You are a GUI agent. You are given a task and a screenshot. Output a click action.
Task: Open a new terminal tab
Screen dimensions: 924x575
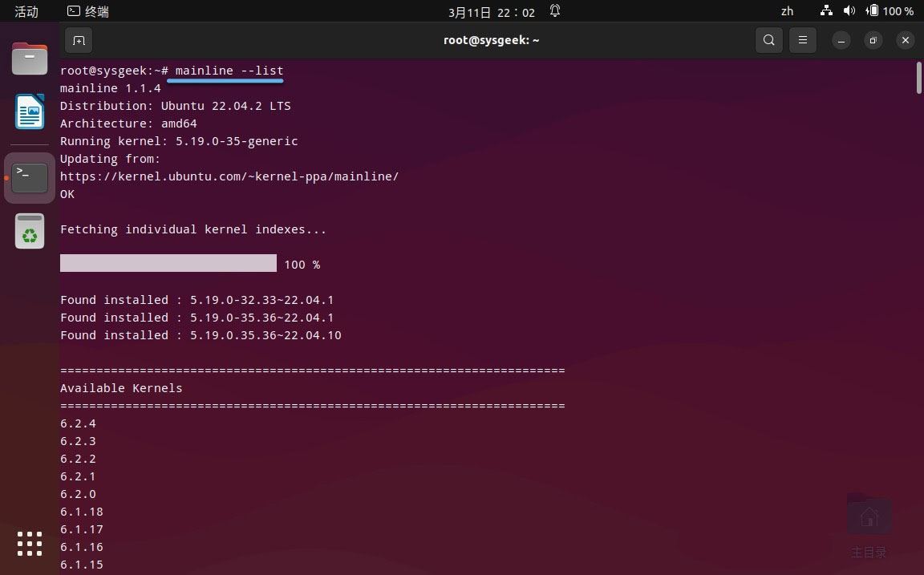pyautogui.click(x=78, y=40)
